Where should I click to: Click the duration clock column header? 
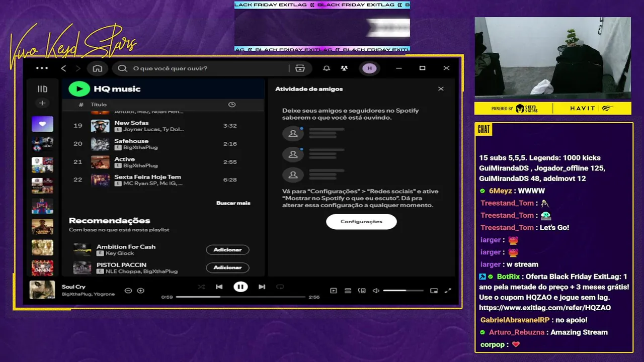click(x=232, y=105)
